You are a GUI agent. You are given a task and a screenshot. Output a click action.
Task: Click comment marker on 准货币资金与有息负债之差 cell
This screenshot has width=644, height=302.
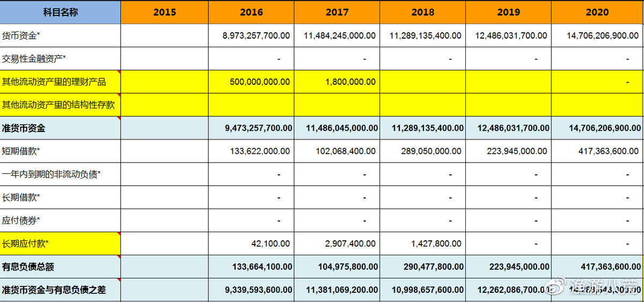tap(119, 280)
